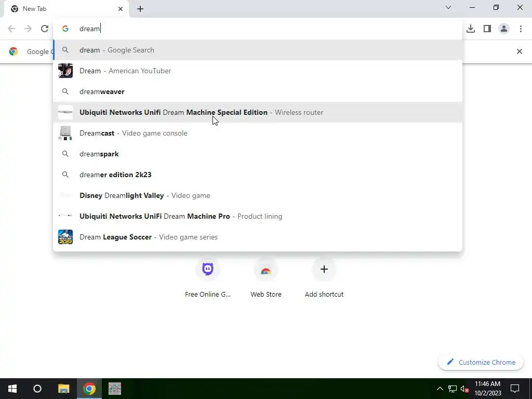Open the pixelated app on taskbar
Viewport: 532px width, 399px height.
coord(115,389)
